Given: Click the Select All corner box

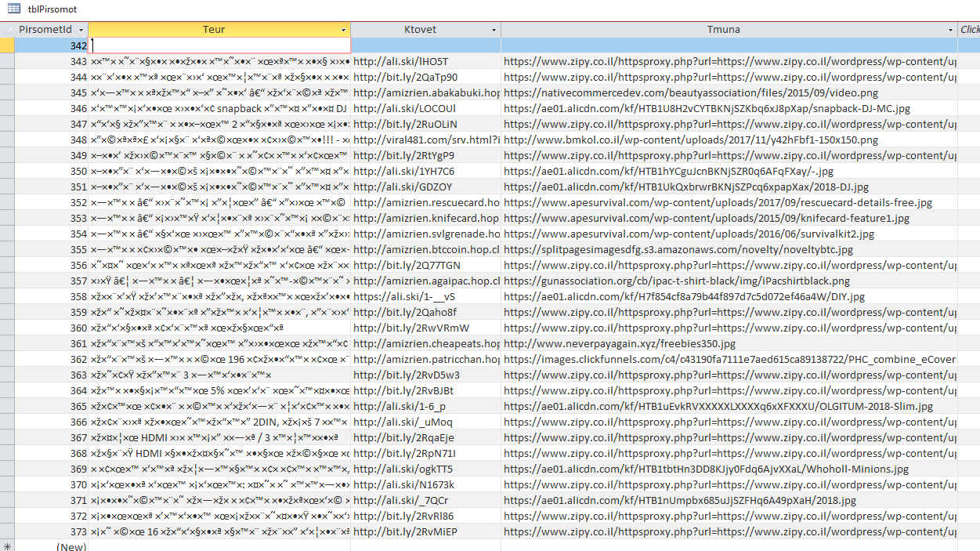Looking at the screenshot, I should pos(7,30).
